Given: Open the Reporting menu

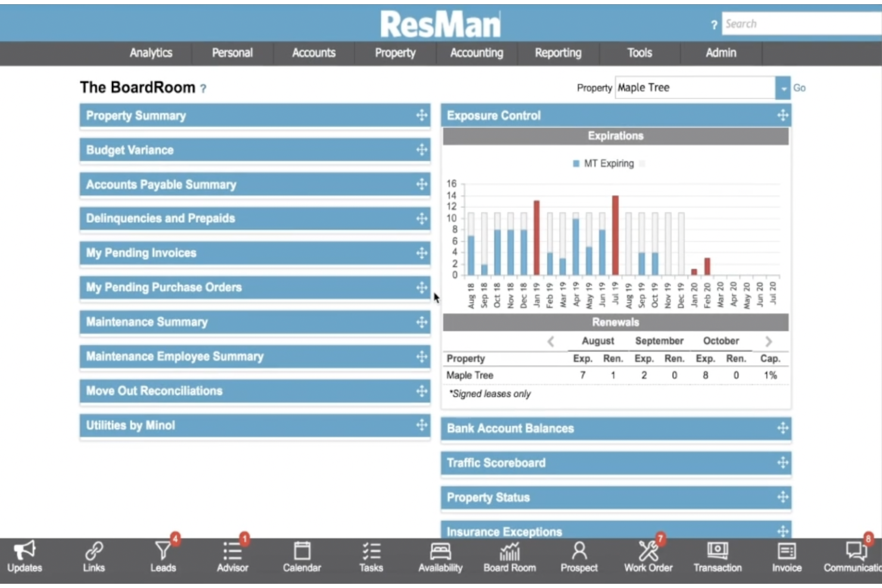Looking at the screenshot, I should coord(558,53).
